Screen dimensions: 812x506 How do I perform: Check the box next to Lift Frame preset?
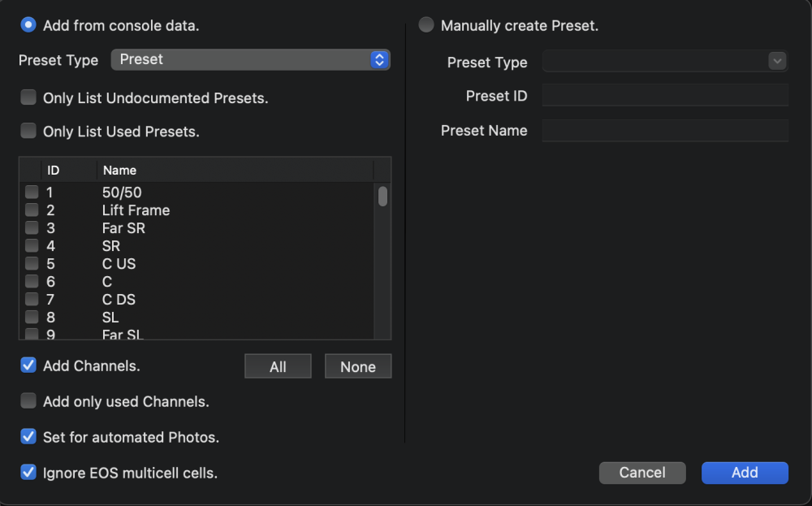click(31, 210)
